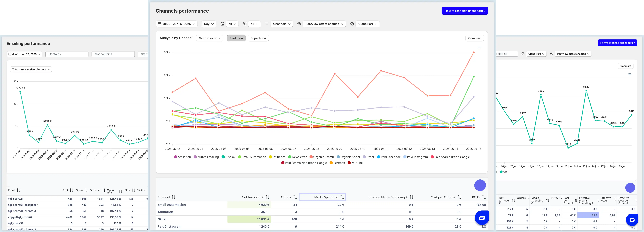Open the chart hamburger menu in Channels performance
Viewport: 644px width, 232px height.
click(479, 48)
